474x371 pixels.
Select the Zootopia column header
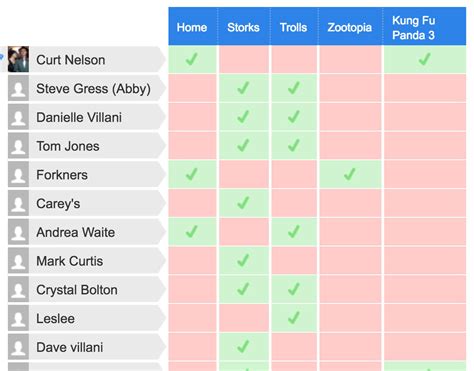350,26
